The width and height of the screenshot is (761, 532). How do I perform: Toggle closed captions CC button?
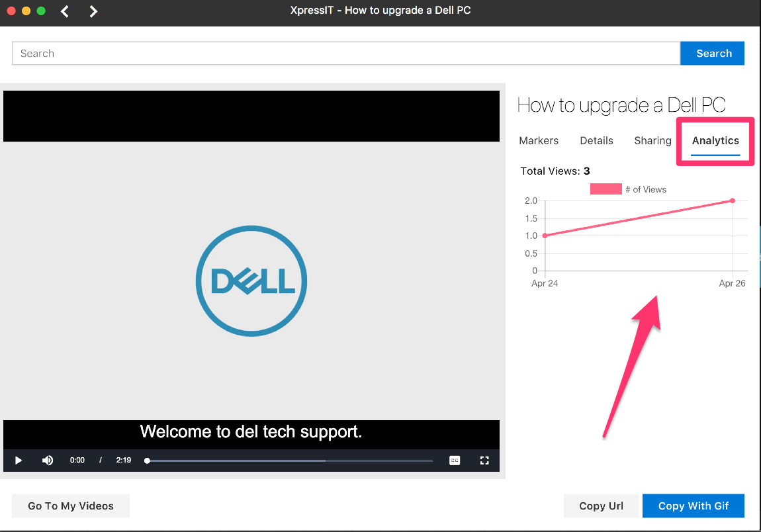455,460
